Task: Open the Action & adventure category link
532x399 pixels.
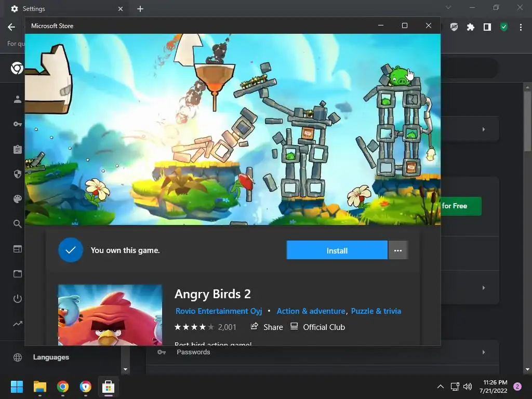Action: pyautogui.click(x=311, y=311)
